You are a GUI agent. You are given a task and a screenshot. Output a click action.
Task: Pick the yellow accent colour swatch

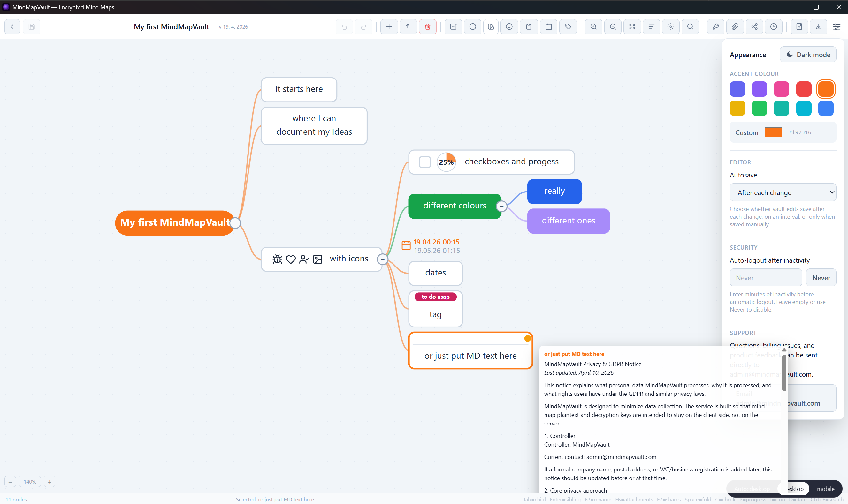click(737, 108)
